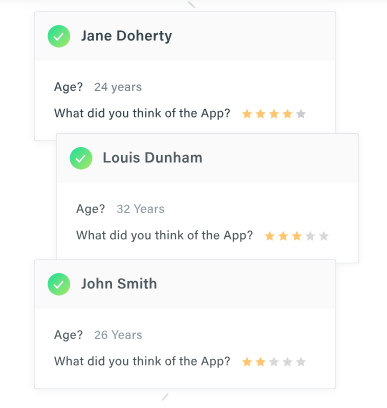Click John Smith's Age? label
This screenshot has width=387, height=408.
68,335
